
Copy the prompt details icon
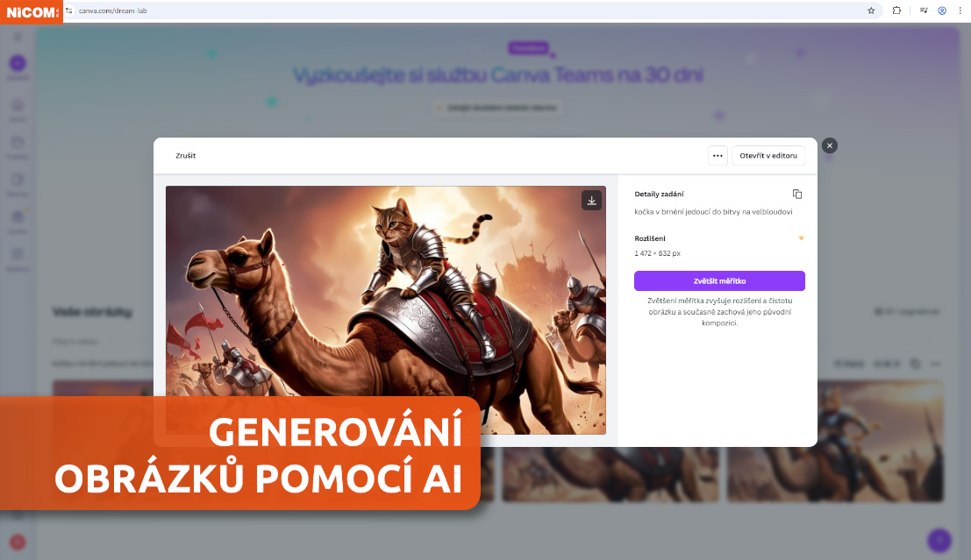[x=797, y=195]
